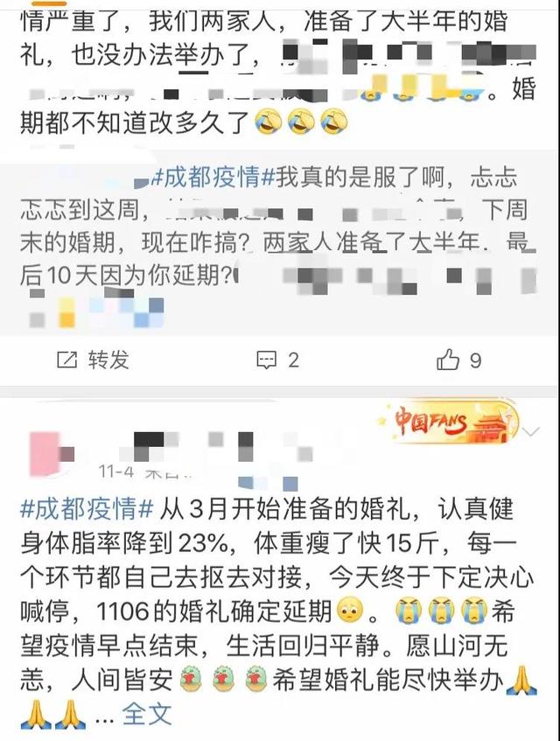
Task: Tap the first crying emoji before 希望
Action: pos(409,611)
